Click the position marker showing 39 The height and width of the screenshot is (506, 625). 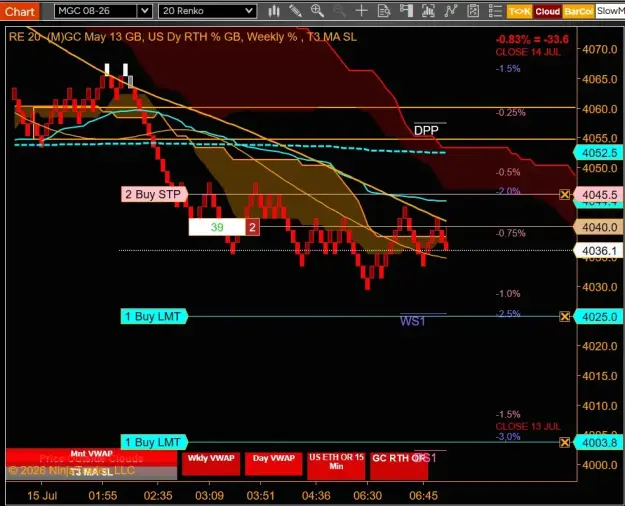pos(217,227)
